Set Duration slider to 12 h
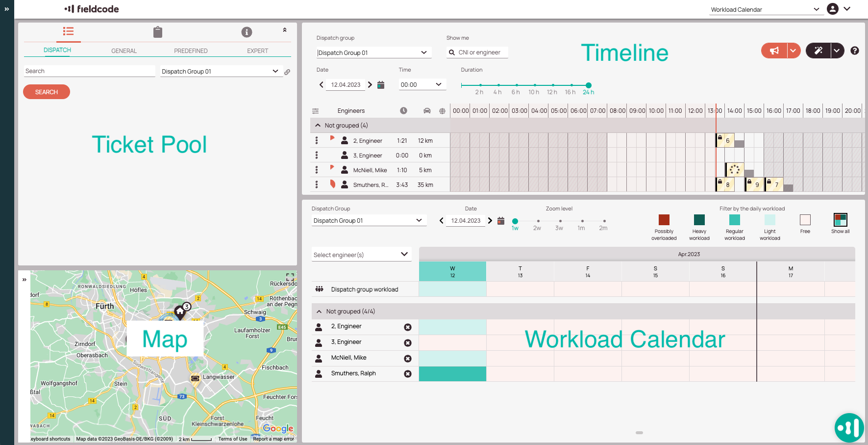The width and height of the screenshot is (868, 445). [552, 85]
